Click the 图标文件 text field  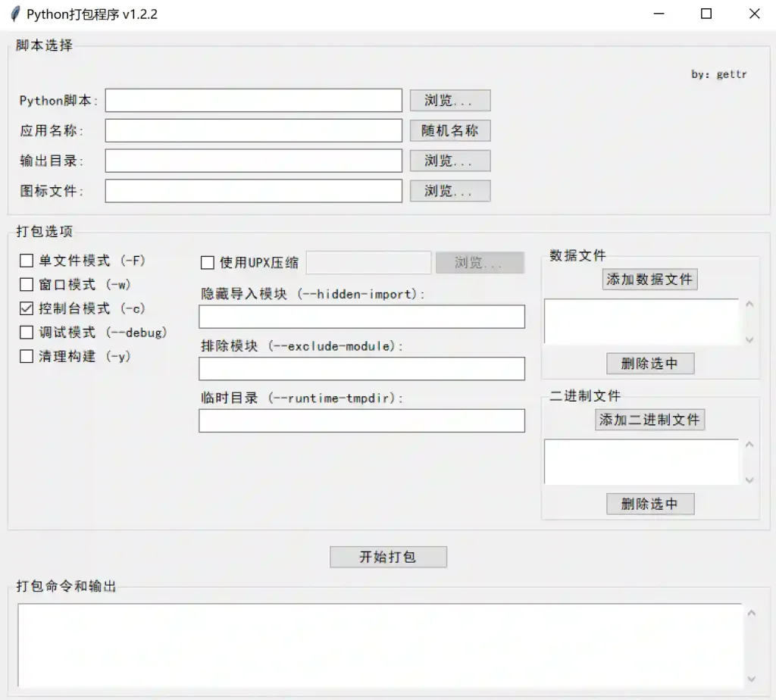(253, 191)
